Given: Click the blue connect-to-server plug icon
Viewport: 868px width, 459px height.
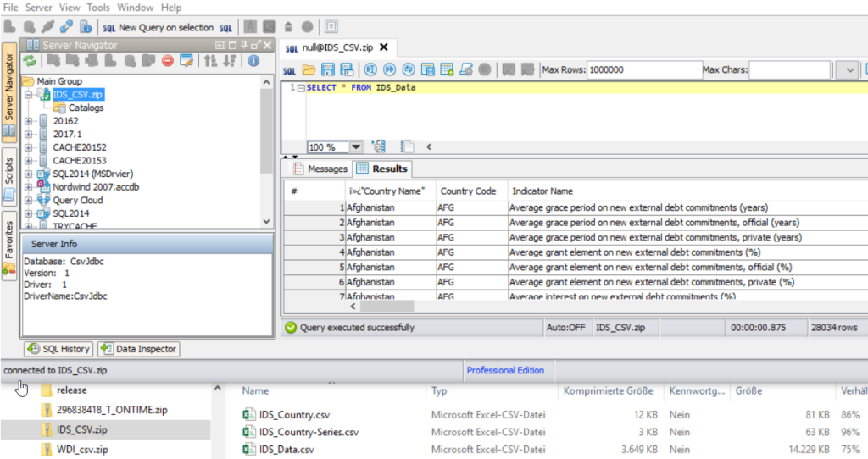Looking at the screenshot, I should coord(66,26).
